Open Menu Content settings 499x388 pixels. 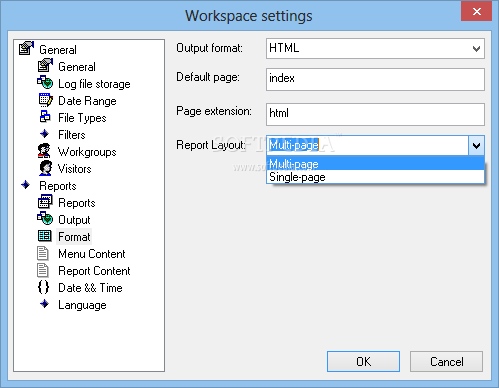(92, 254)
